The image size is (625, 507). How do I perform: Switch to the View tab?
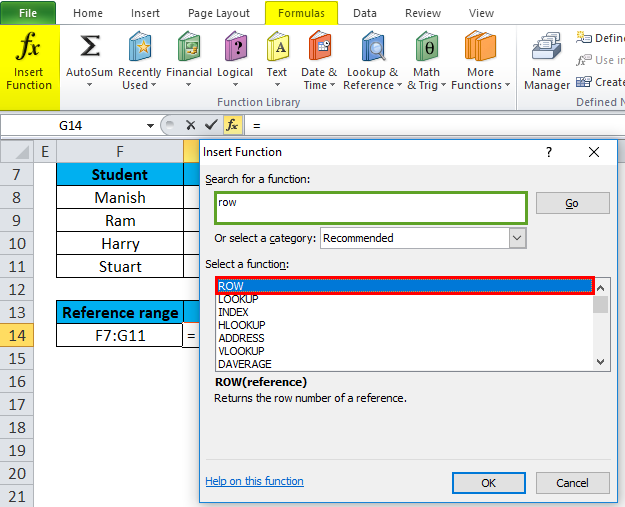click(481, 13)
